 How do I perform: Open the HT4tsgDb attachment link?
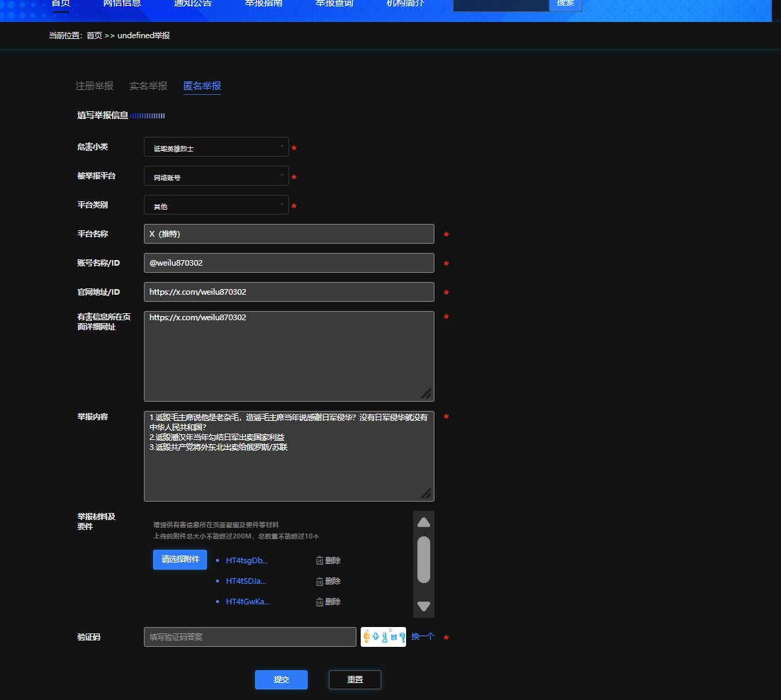tap(247, 560)
